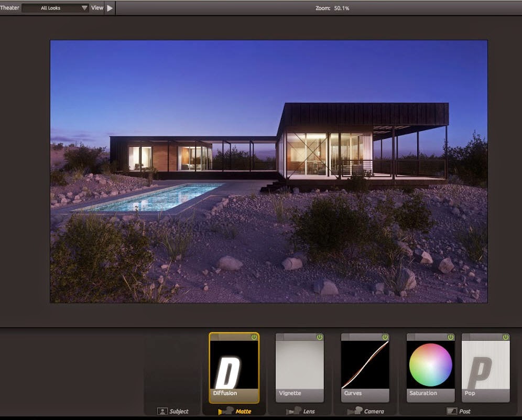Select the Curves tool card
The height and width of the screenshot is (420, 522).
[365, 368]
